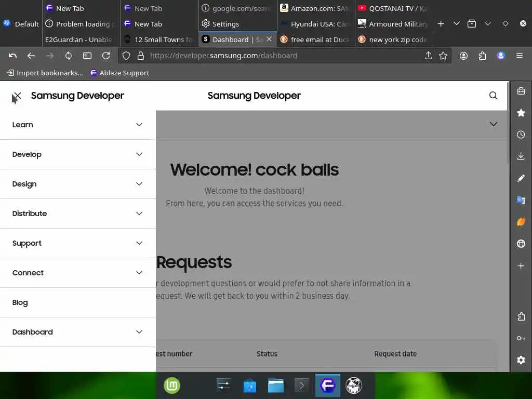This screenshot has width=532, height=399.
Task: Bookmark this page with star icon
Action: point(443,56)
